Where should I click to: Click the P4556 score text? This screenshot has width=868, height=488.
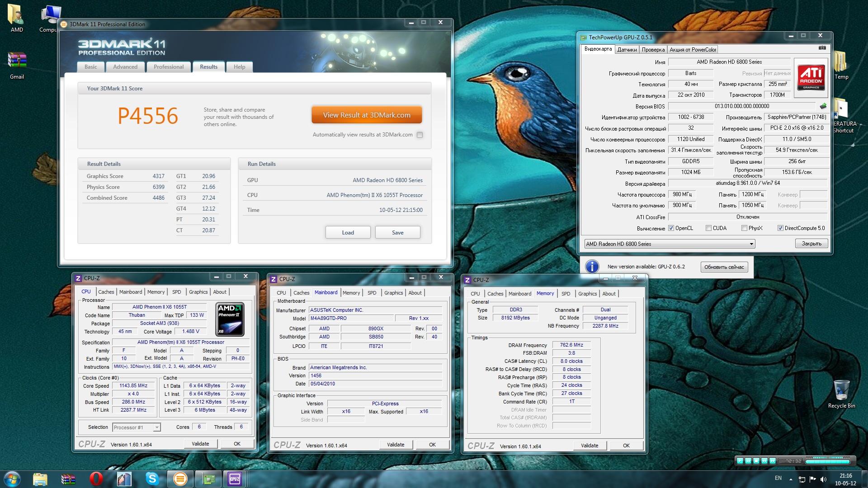tap(148, 116)
